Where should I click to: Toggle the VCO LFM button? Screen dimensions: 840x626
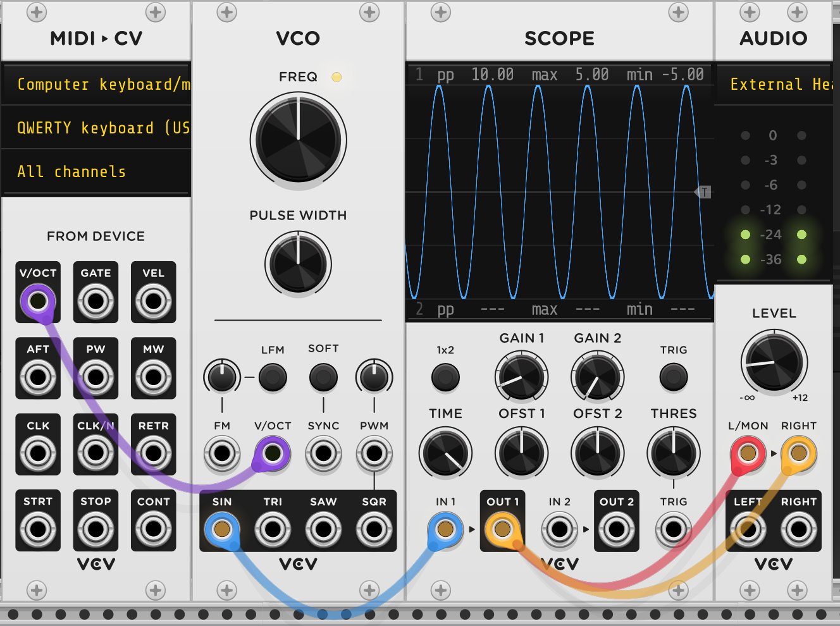click(x=273, y=377)
